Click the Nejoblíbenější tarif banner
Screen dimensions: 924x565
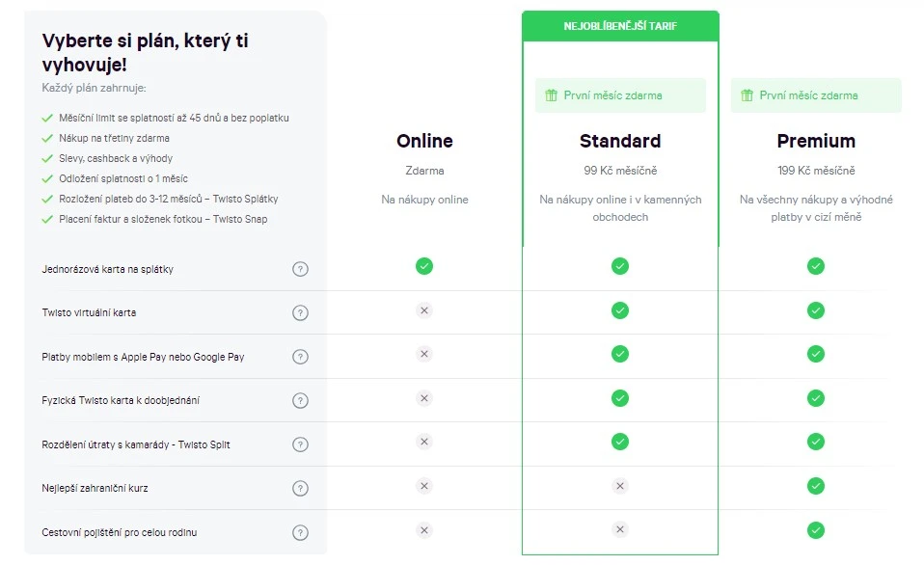620,26
